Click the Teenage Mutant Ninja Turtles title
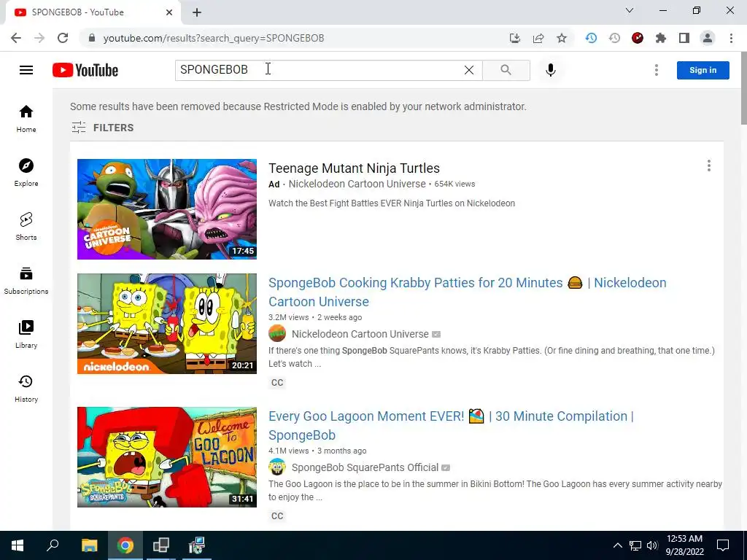This screenshot has height=560, width=747. (354, 168)
